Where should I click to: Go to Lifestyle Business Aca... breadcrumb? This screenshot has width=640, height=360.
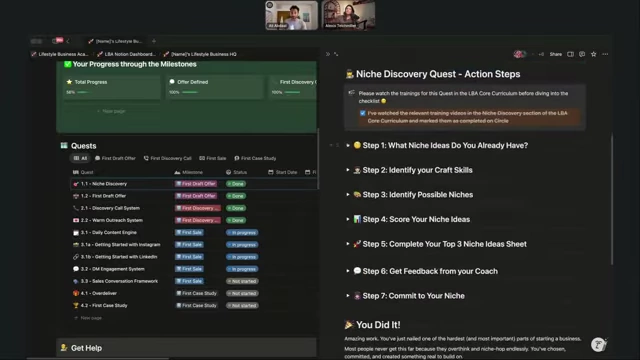tap(60, 54)
